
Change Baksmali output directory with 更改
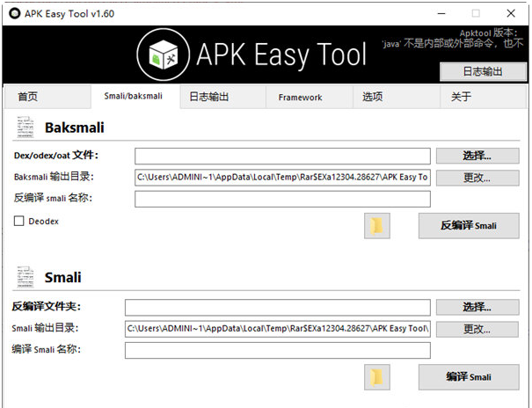tap(477, 178)
